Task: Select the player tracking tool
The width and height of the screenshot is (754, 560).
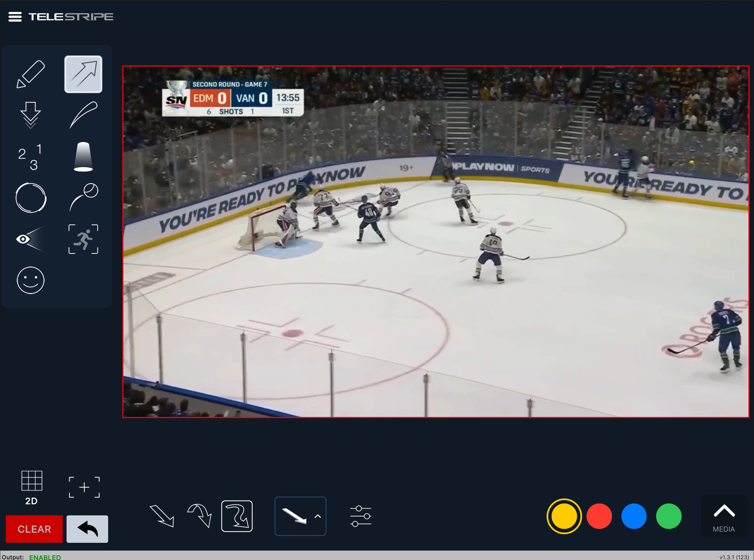Action: (83, 239)
